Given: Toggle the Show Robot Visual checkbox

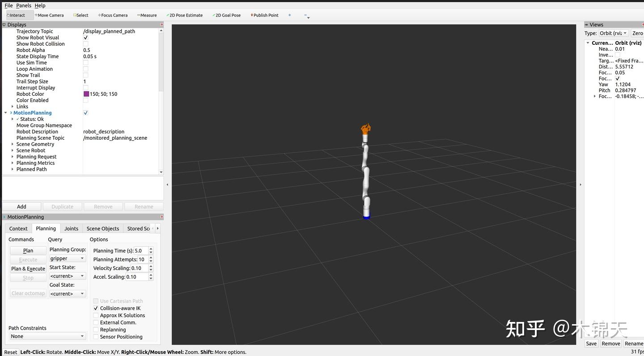Looking at the screenshot, I should point(85,37).
